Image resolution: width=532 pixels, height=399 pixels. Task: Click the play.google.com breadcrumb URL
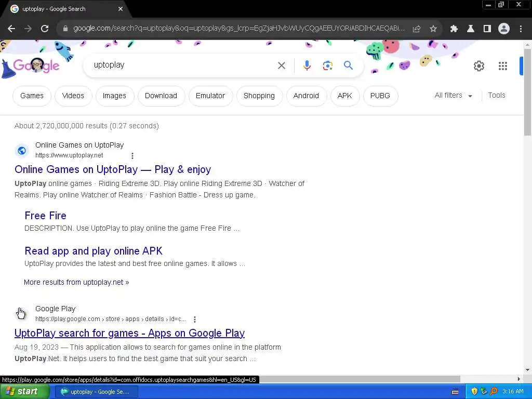coord(111,319)
